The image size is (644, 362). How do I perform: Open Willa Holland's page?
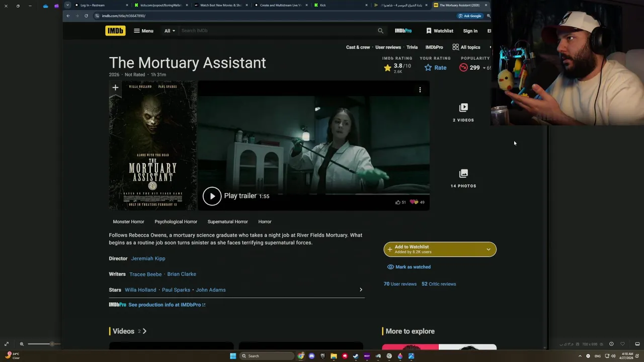point(140,290)
